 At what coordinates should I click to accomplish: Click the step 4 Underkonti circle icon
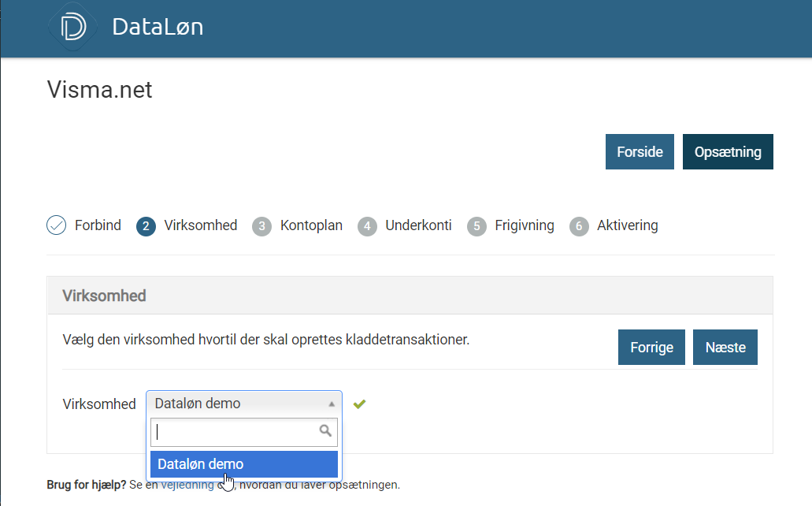pos(366,226)
